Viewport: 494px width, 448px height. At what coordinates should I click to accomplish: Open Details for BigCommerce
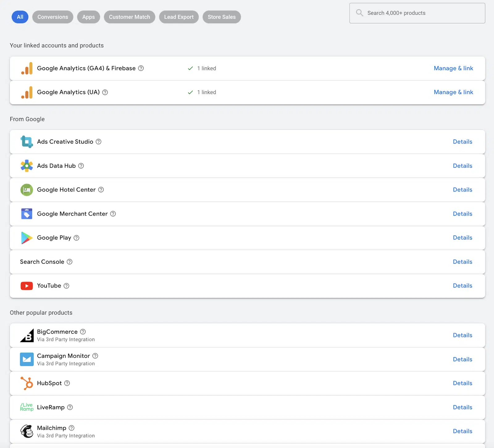(463, 335)
